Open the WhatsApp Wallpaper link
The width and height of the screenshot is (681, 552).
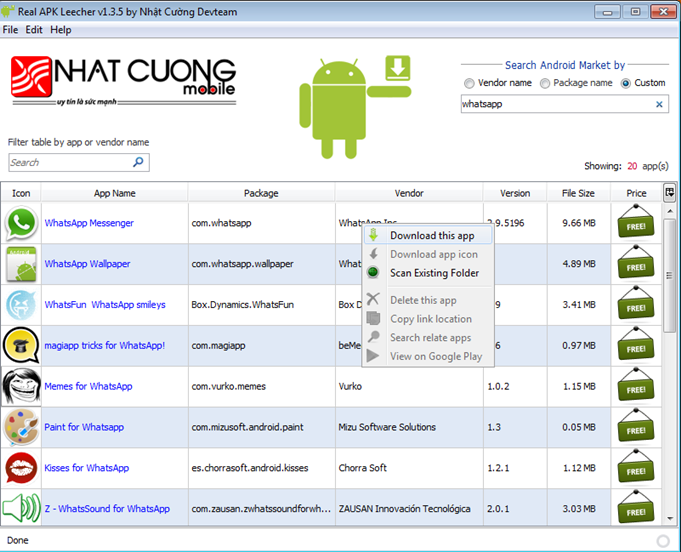pos(87,264)
